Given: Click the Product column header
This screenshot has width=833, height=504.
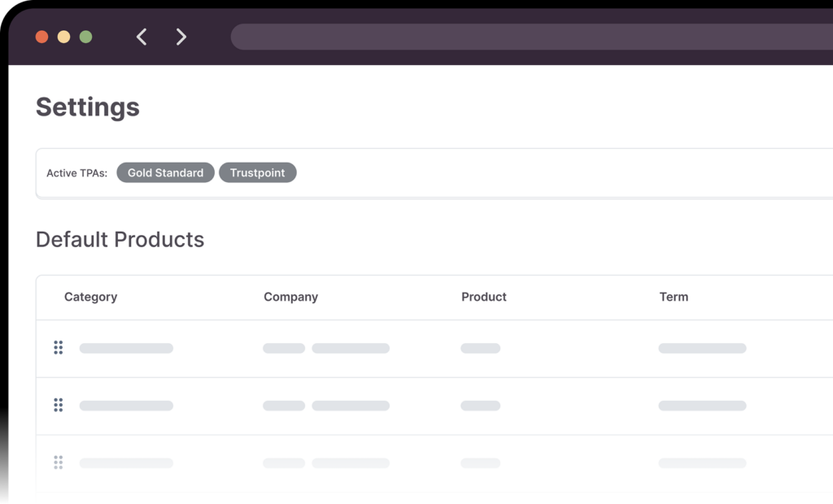Looking at the screenshot, I should [x=483, y=297].
